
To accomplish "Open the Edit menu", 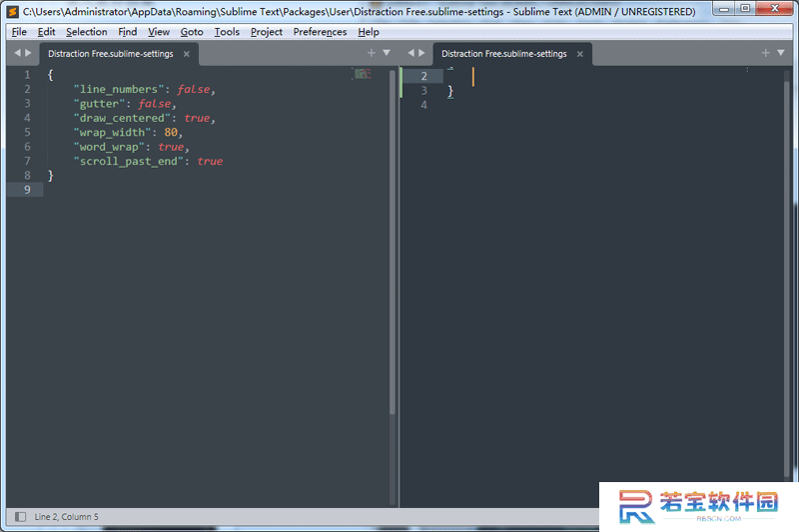I will (x=46, y=32).
